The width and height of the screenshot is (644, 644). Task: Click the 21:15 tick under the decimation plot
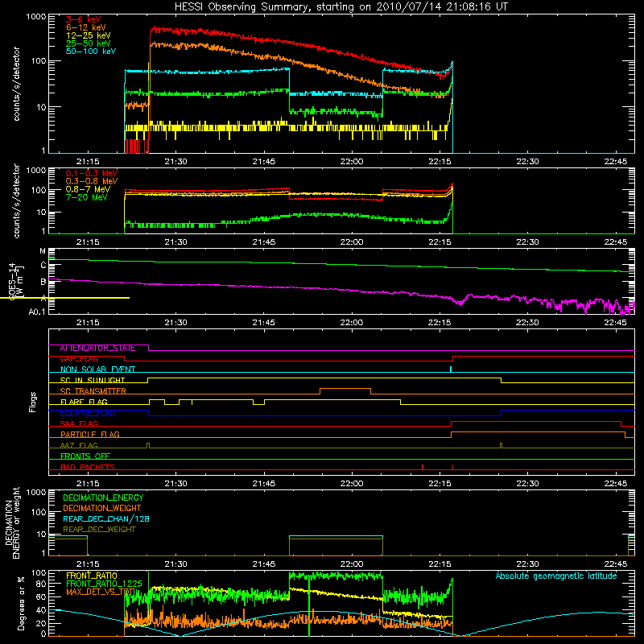pos(88,564)
